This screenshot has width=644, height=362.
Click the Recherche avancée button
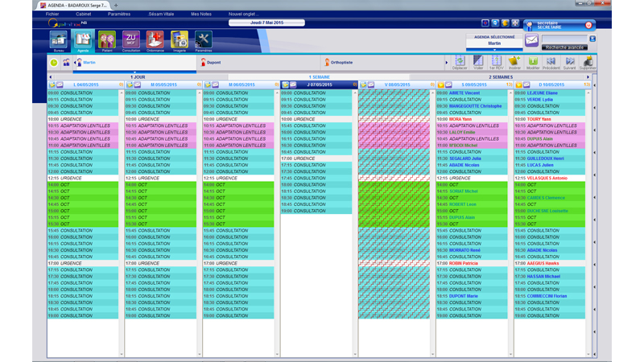(x=564, y=47)
